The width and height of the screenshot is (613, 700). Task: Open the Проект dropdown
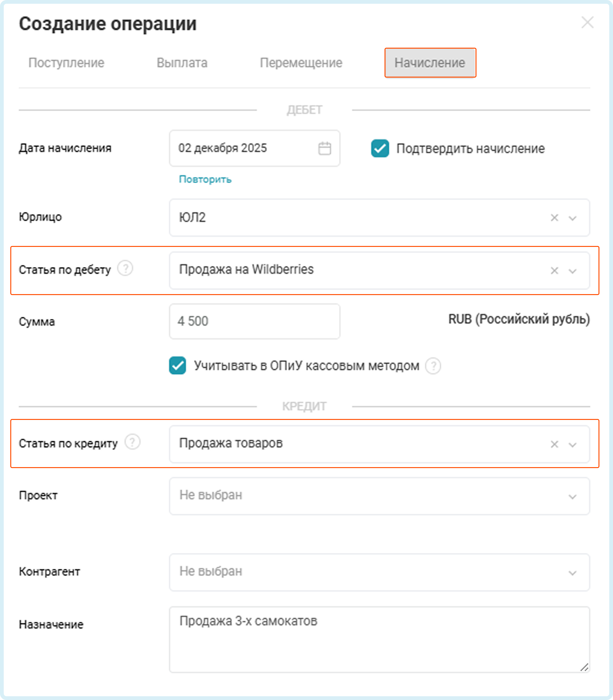(x=379, y=496)
